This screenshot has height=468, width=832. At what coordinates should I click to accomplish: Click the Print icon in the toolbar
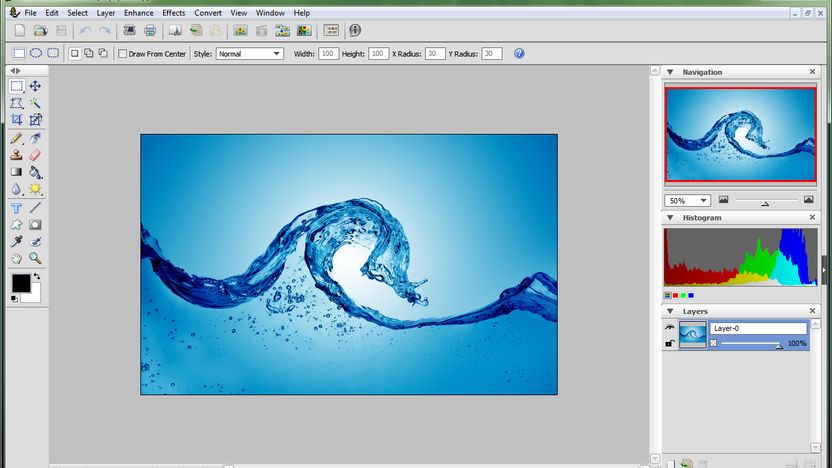tap(150, 30)
